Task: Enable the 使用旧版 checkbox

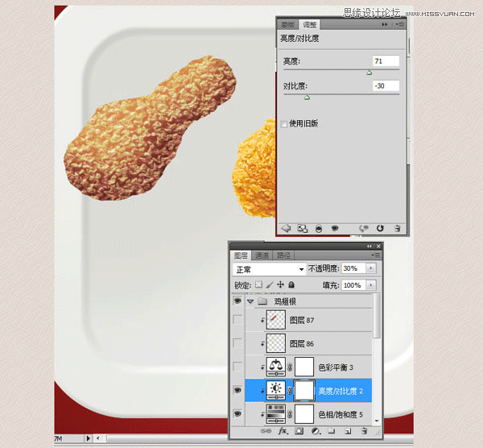Action: click(x=284, y=124)
